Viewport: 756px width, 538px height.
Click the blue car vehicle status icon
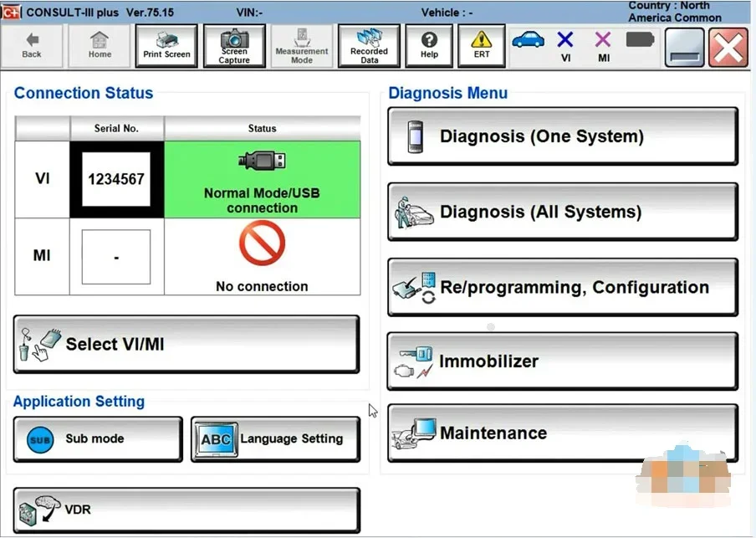point(528,40)
